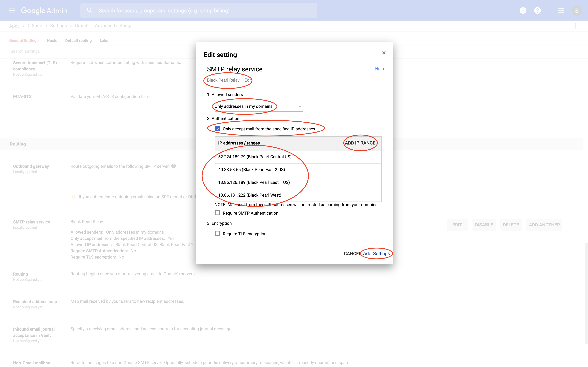Open the account avatar menu
The height and width of the screenshot is (367, 588).
click(577, 10)
